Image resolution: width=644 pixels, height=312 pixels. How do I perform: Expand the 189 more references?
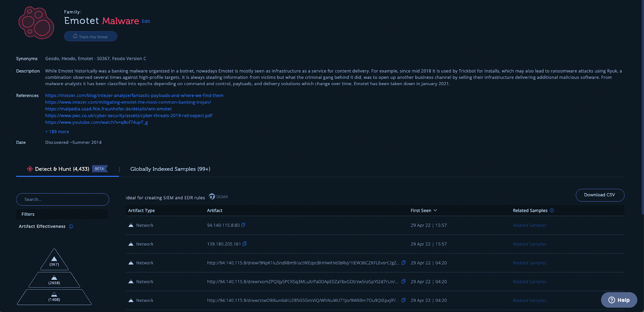[x=57, y=131]
